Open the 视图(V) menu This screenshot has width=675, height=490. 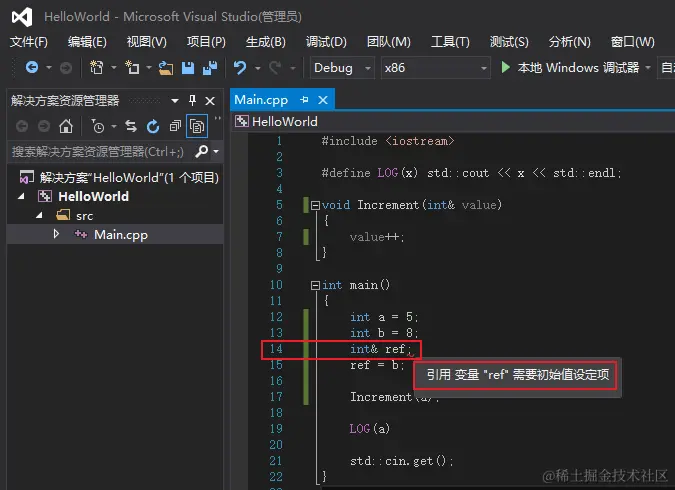point(146,42)
